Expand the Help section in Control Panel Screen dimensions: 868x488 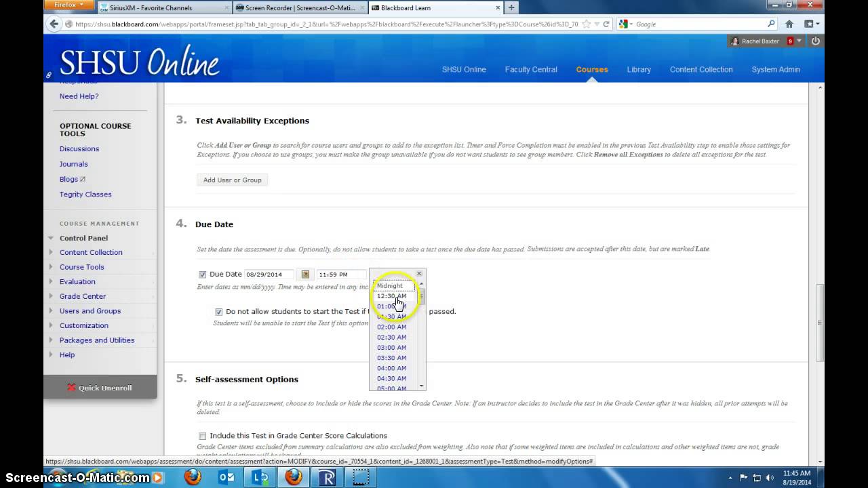(51, 354)
